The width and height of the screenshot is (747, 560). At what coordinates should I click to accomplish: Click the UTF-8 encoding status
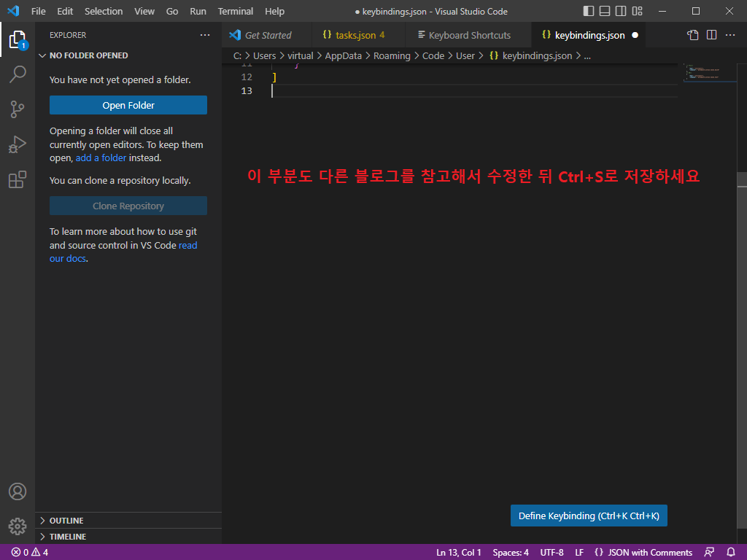pos(551,553)
